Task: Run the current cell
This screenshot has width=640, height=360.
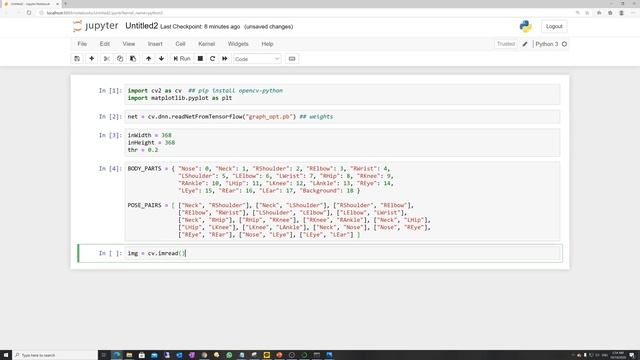Action: 182,59
